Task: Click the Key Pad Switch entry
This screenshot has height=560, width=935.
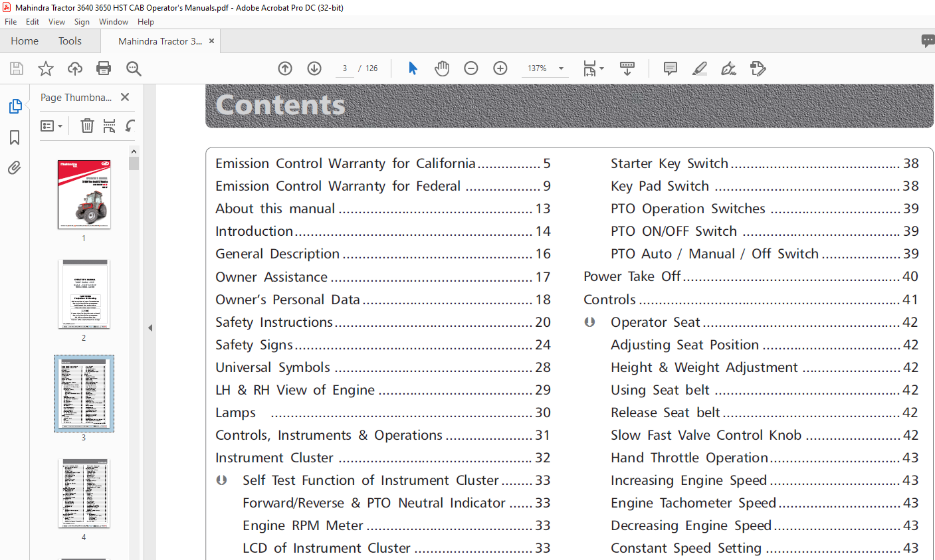Action: point(765,186)
